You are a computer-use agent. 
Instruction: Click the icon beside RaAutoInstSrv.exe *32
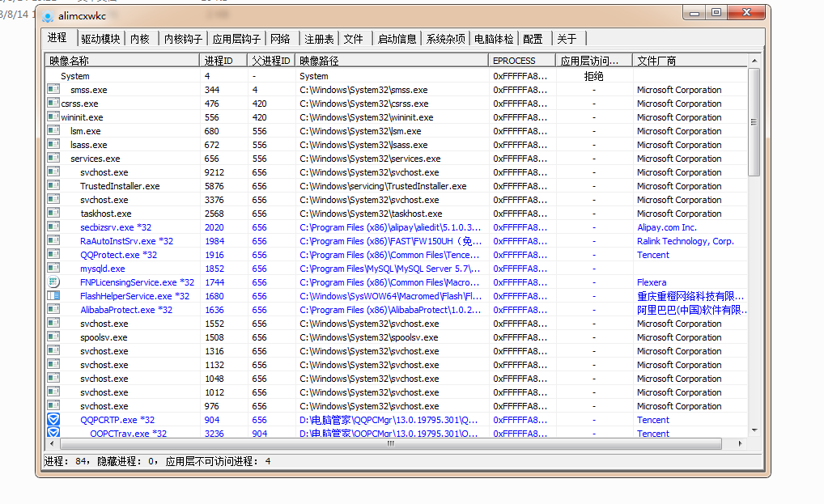click(53, 240)
